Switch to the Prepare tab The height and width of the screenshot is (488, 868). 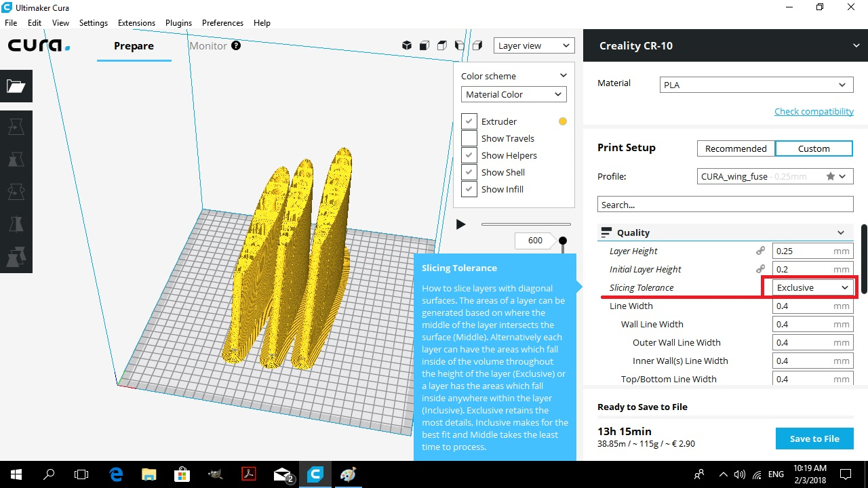[134, 46]
